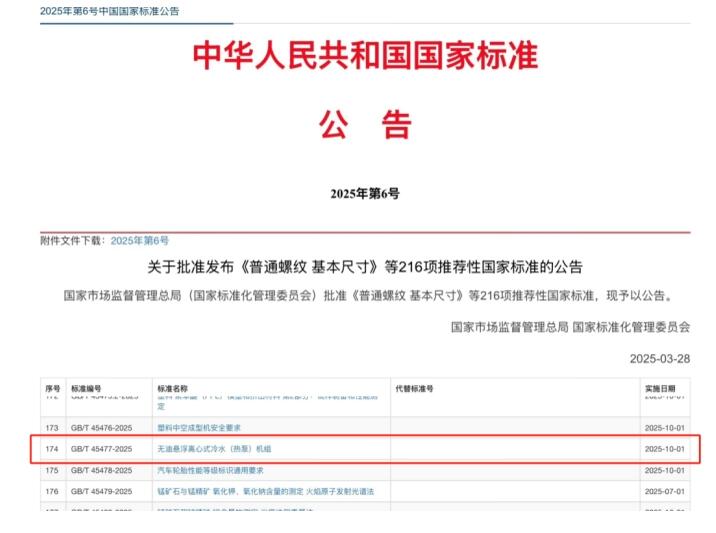Click the 标准名称 column header
This screenshot has width=716, height=533.
point(173,389)
